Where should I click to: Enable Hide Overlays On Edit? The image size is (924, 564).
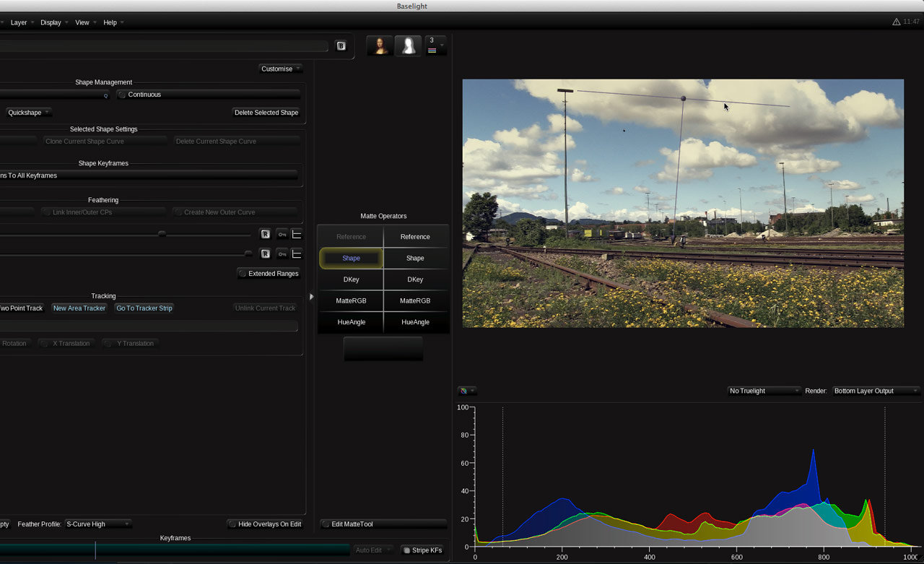(264, 524)
